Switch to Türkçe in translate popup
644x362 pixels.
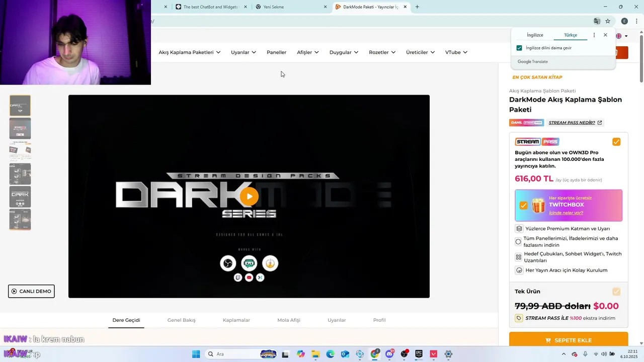(x=571, y=35)
